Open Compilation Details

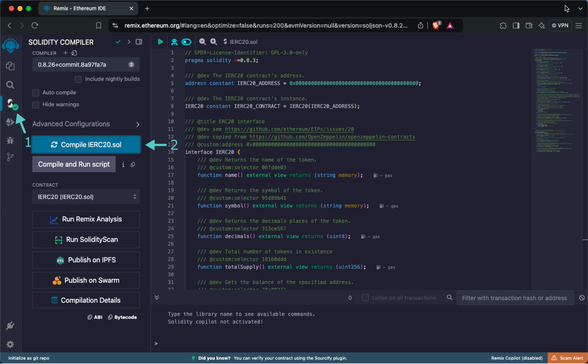click(86, 300)
